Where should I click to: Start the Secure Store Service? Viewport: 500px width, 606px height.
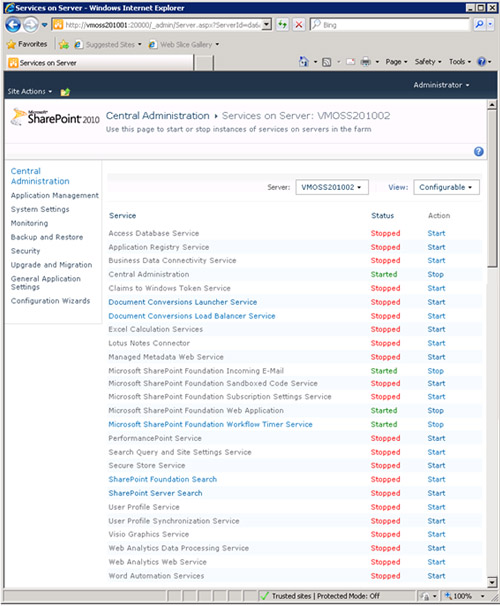point(436,466)
